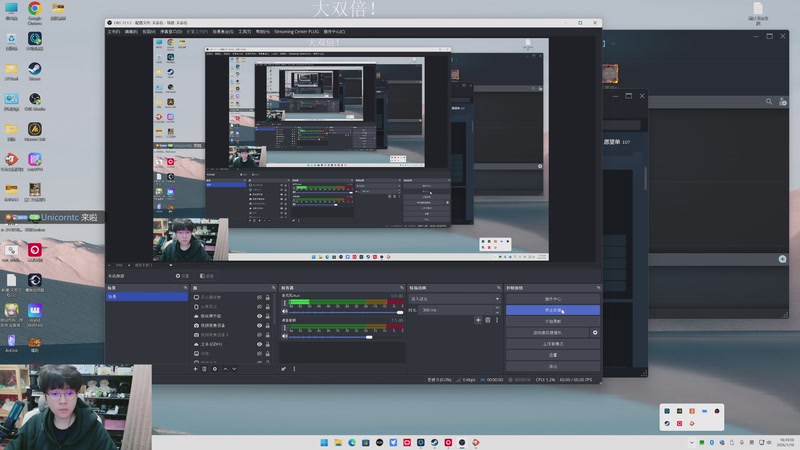800x450 pixels.
Task: Delete scene transition using trash icon
Action: click(x=488, y=320)
